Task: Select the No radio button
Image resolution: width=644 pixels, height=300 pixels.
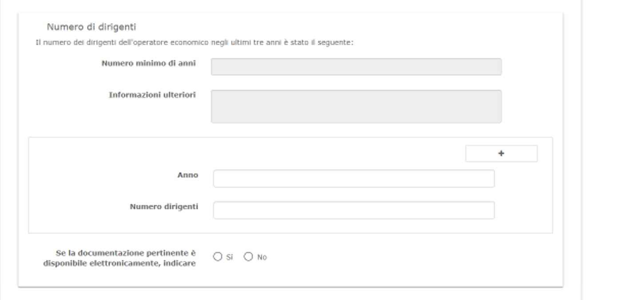Action: [x=248, y=257]
